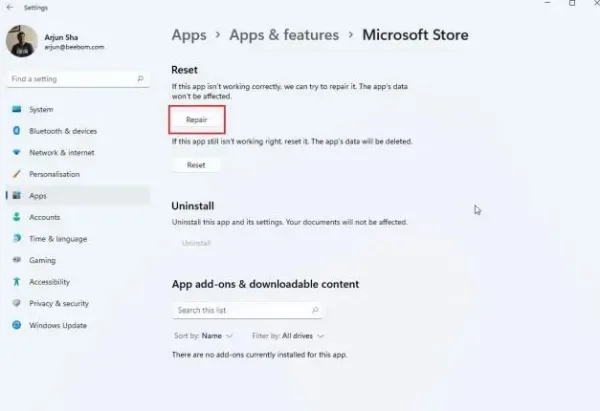Open the Filter by All drives dropdown
This screenshot has width=600, height=411.
click(x=288, y=336)
